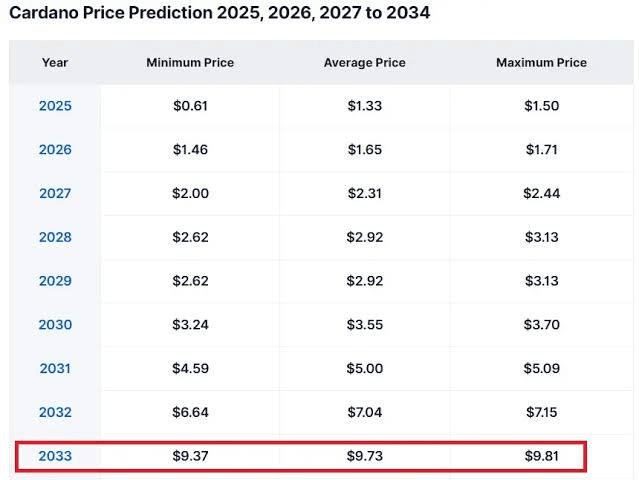Click the Average Price column header
This screenshot has width=639, height=480.
[365, 62]
